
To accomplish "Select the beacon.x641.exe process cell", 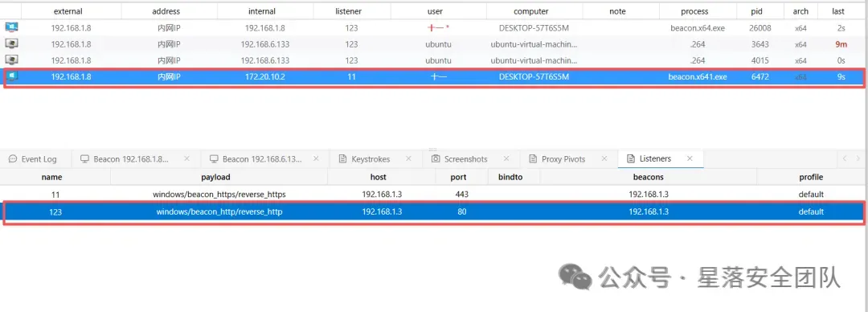I will pos(697,77).
